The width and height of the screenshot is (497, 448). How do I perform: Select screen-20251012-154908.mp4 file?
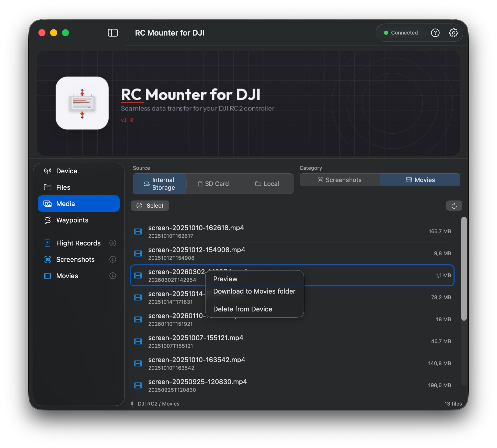pyautogui.click(x=292, y=253)
